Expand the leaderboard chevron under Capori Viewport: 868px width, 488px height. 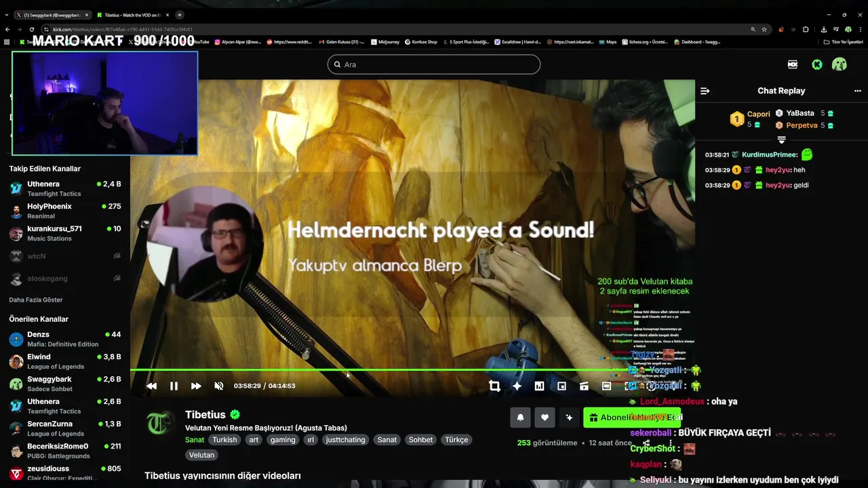click(781, 140)
